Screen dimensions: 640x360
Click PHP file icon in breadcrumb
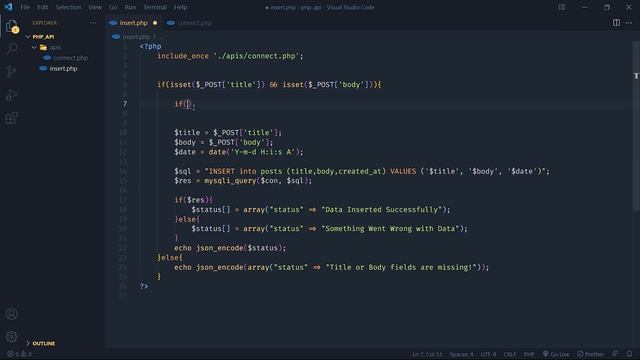116,37
